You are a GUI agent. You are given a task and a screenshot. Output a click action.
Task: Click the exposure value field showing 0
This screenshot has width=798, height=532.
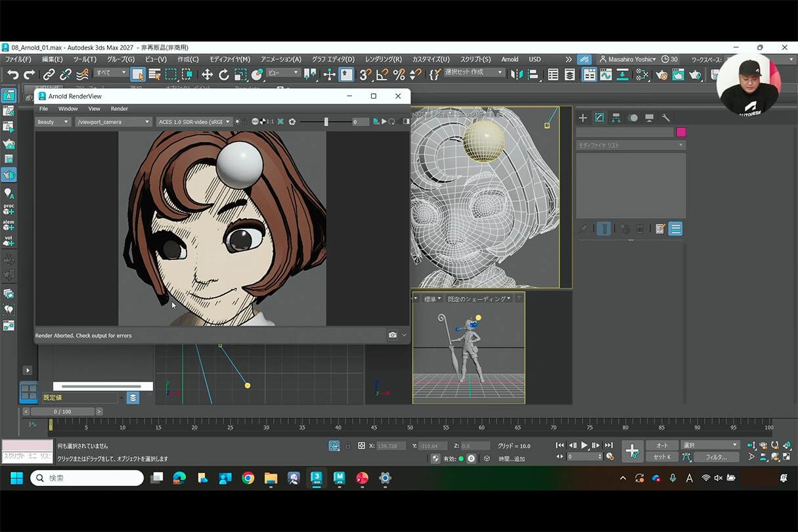click(361, 122)
